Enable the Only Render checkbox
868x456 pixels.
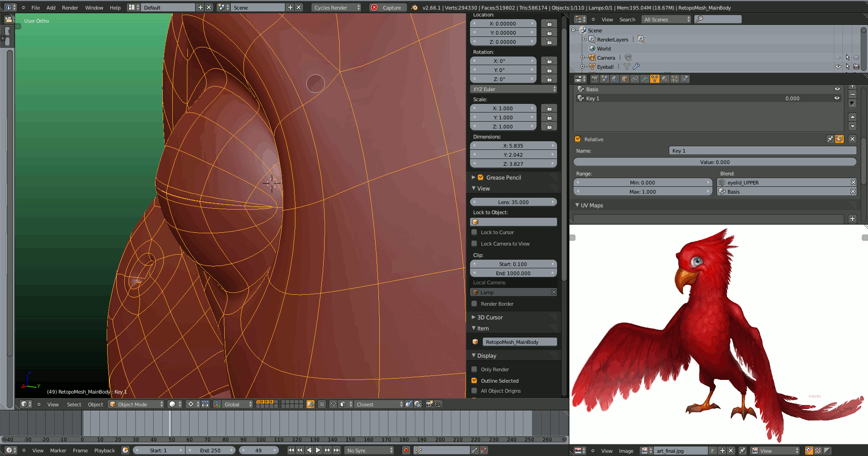474,369
